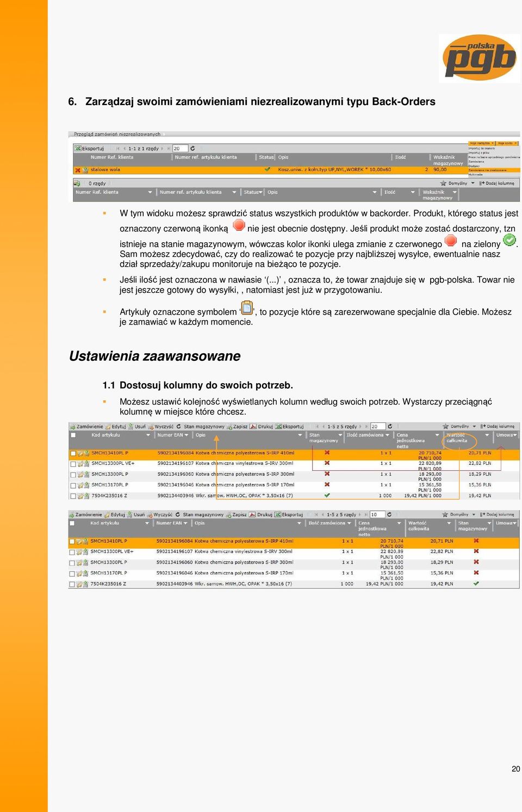Click the Excel Eksportuj icon in back-orders view
522x812 pixels.
pyautogui.click(x=78, y=148)
